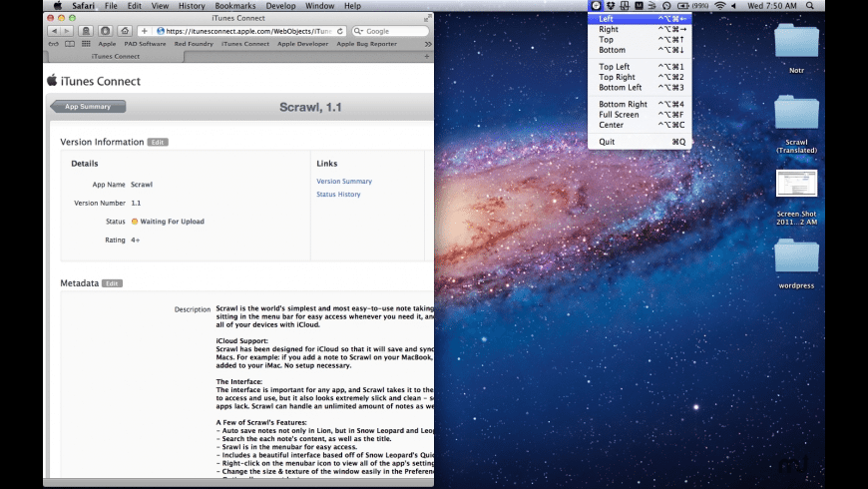The width and height of the screenshot is (868, 489).
Task: Go back to App Summary
Action: [88, 107]
